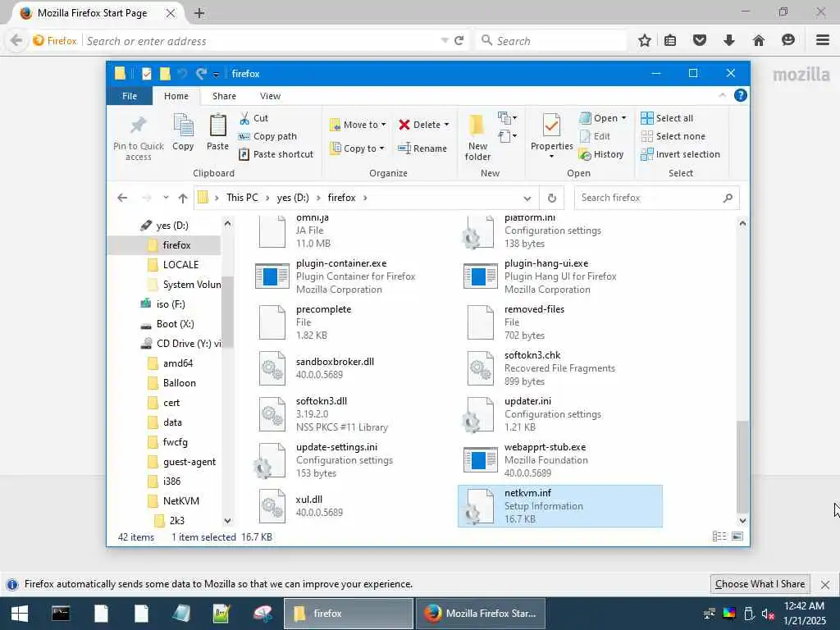Switch to the Share ribbon tab
The height and width of the screenshot is (630, 840).
(x=224, y=96)
